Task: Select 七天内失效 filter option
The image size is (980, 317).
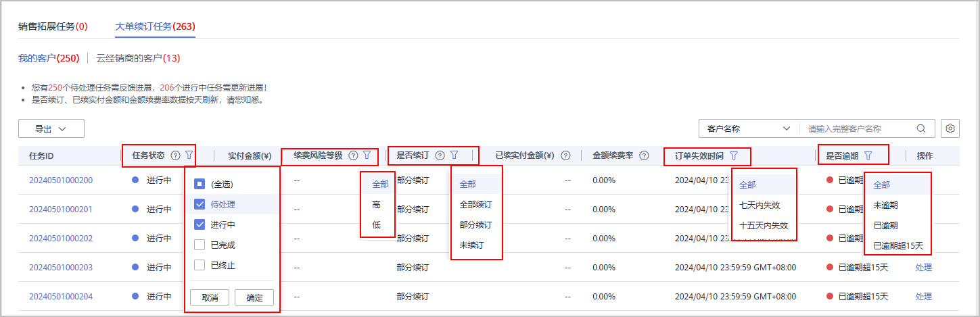Action: tap(760, 205)
